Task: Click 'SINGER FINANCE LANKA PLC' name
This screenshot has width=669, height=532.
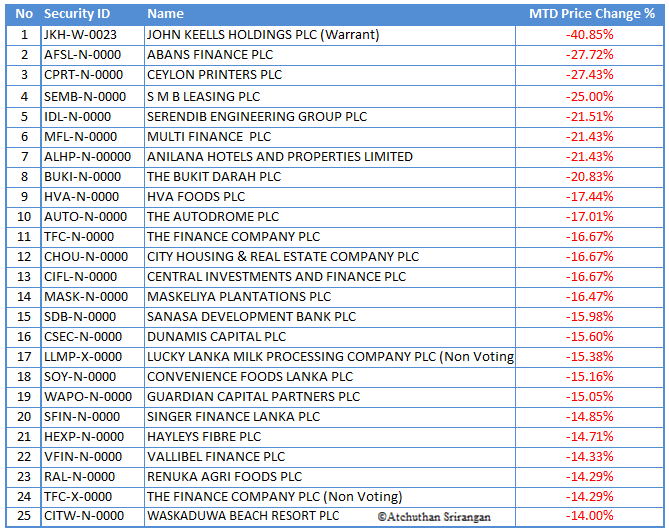Action: click(233, 417)
